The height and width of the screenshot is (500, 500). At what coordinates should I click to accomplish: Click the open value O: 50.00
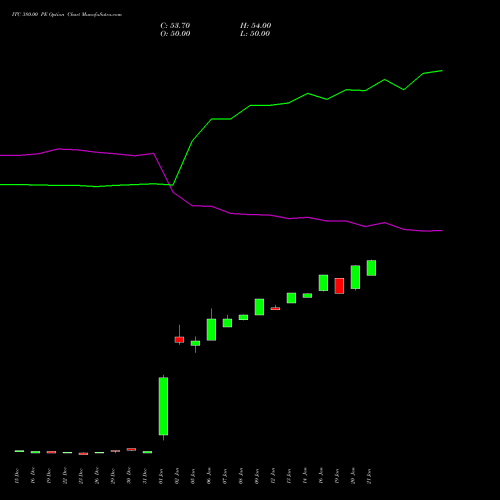pyautogui.click(x=175, y=34)
